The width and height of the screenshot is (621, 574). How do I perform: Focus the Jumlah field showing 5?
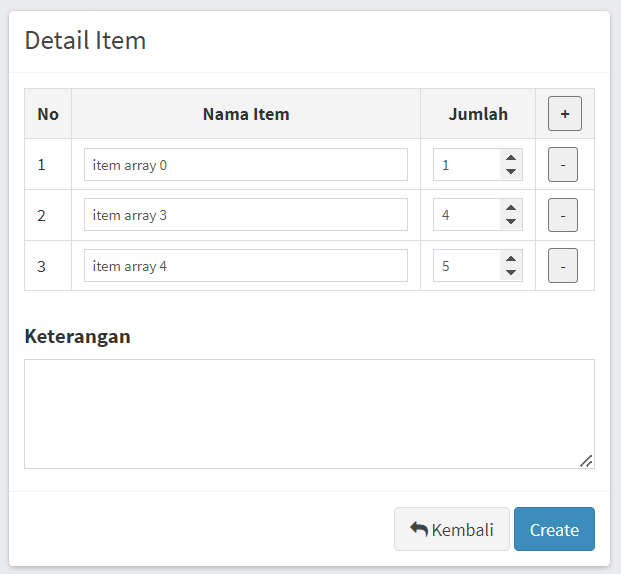click(x=467, y=266)
